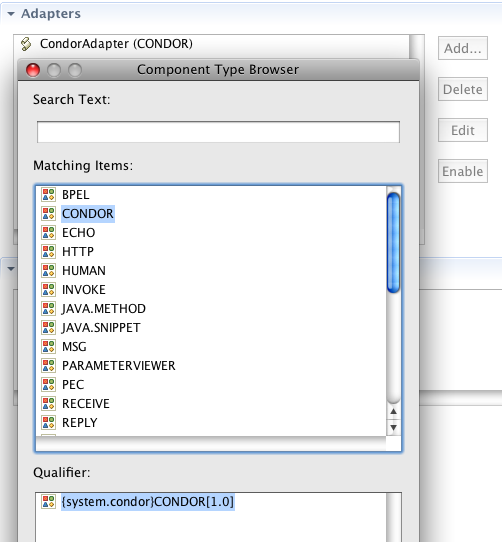This screenshot has height=542, width=502.
Task: Select the CondorAdapter adapter icon
Action: pos(26,44)
